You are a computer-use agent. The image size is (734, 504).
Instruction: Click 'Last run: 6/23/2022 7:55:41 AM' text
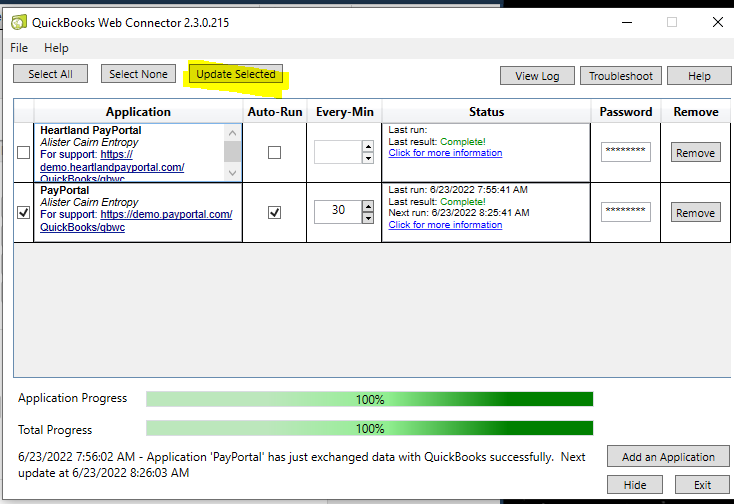[x=458, y=190]
